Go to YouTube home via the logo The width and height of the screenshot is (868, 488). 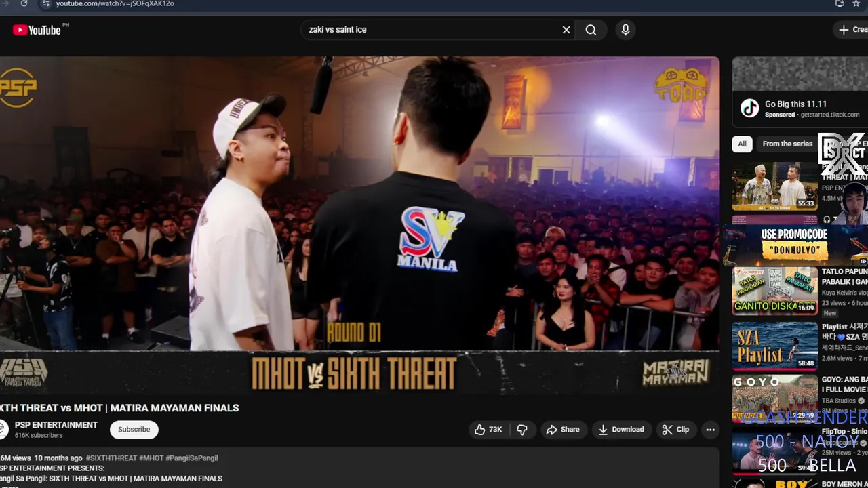point(37,30)
